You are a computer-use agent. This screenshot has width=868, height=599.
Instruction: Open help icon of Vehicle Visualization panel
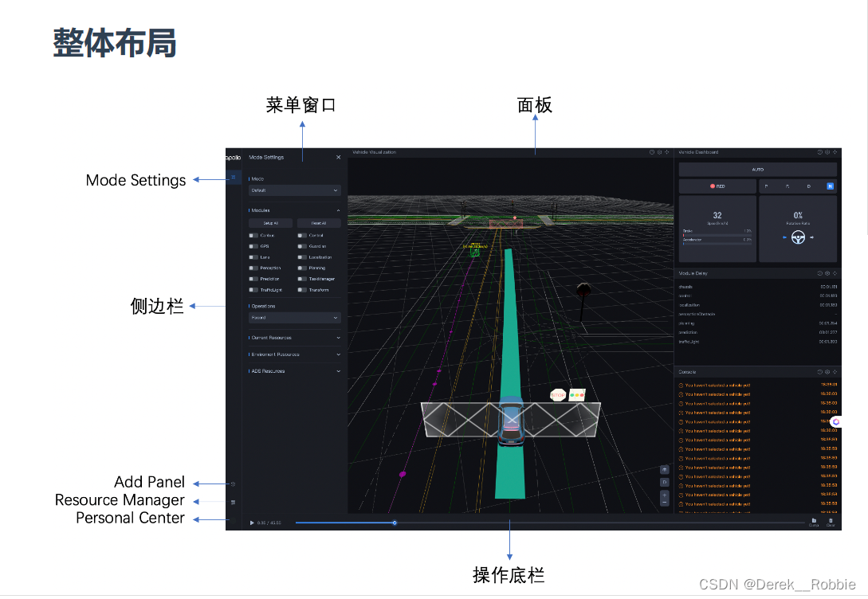tap(651, 152)
